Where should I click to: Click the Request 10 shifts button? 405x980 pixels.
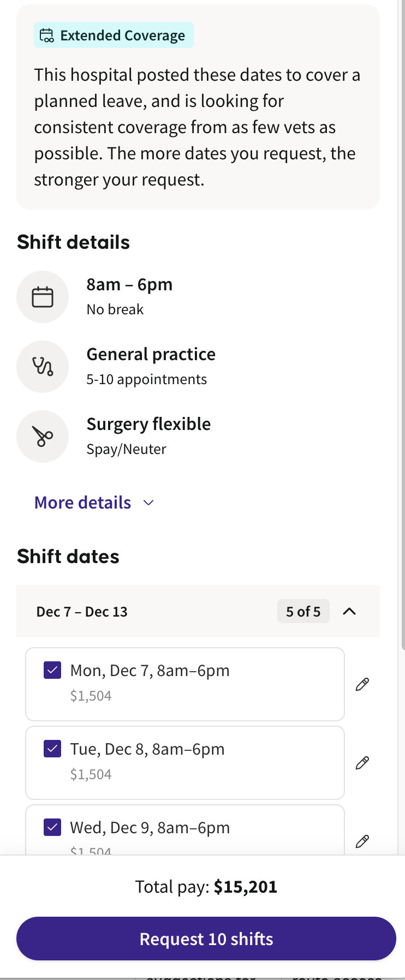tap(206, 939)
